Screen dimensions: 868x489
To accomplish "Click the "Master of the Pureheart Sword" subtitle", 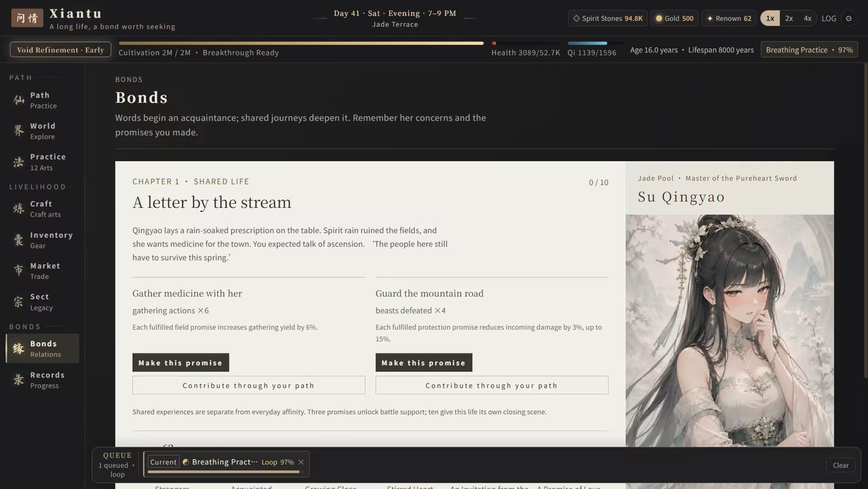I will point(741,178).
